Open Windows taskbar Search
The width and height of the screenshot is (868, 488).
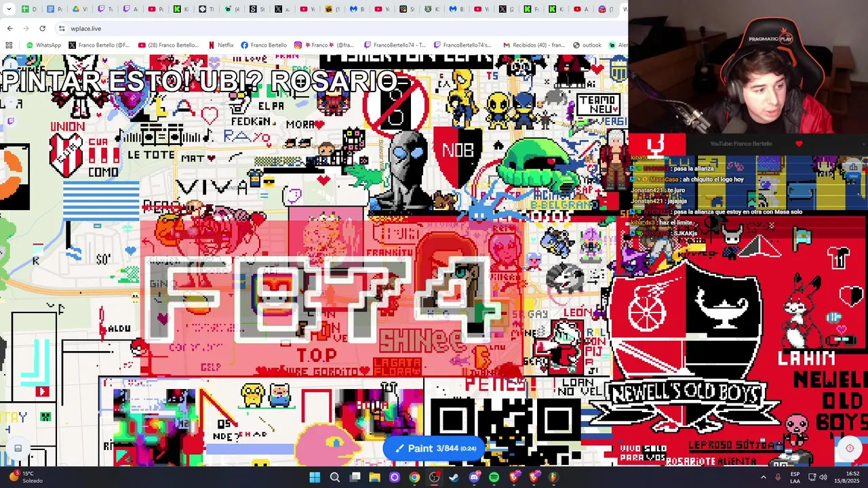334,477
